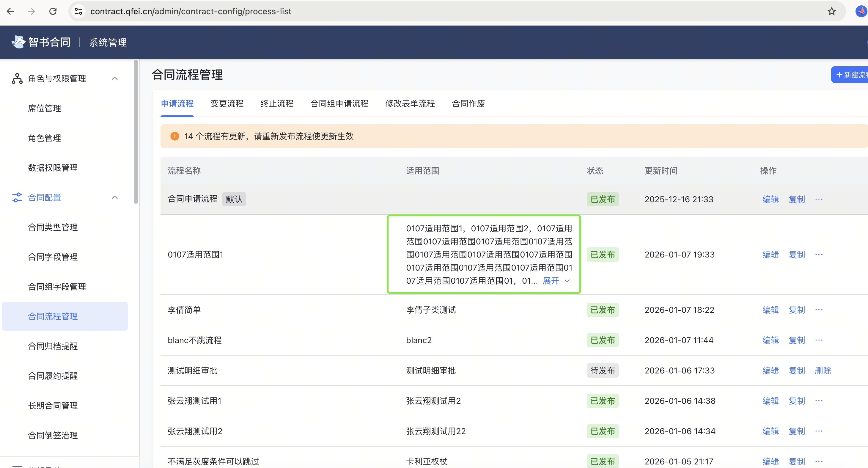Select the 角色与权限管理 roles icon in sidebar

[x=17, y=78]
